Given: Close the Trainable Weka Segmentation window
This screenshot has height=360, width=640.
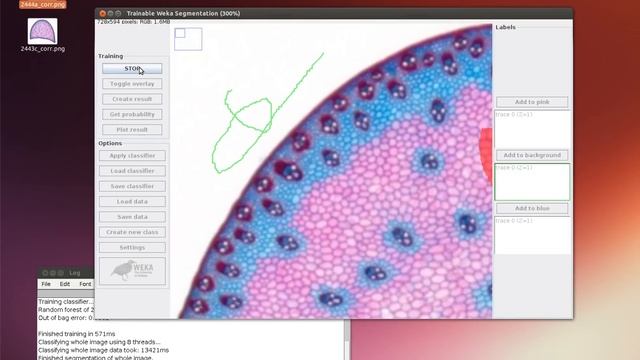Looking at the screenshot, I should coord(102,13).
